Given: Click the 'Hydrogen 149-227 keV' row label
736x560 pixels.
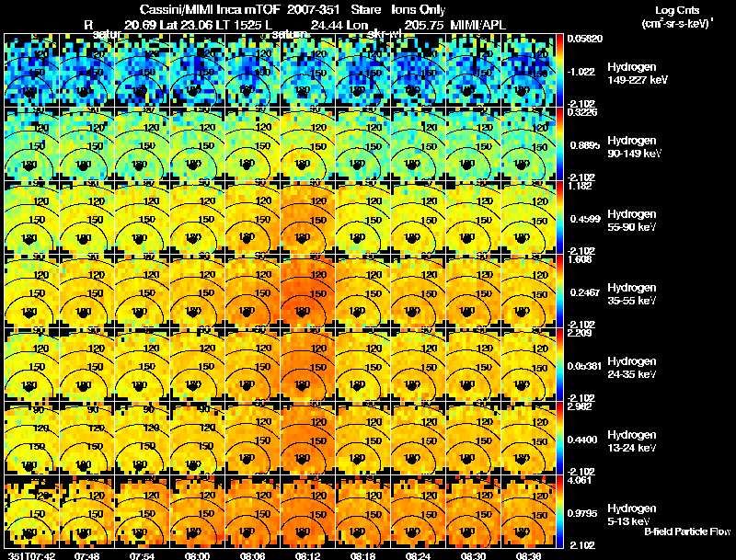Looking at the screenshot, I should tap(637, 74).
